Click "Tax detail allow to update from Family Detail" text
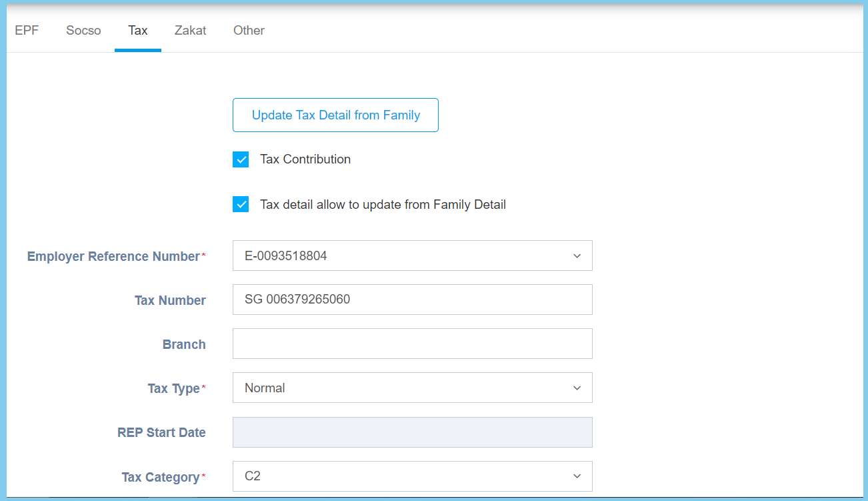868x501 pixels. pyautogui.click(x=383, y=205)
